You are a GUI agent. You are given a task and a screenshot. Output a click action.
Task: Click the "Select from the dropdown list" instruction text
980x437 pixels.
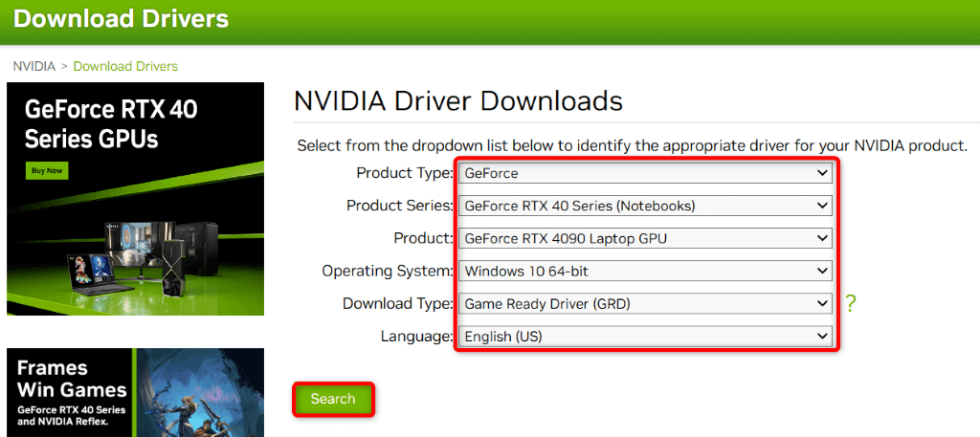633,146
